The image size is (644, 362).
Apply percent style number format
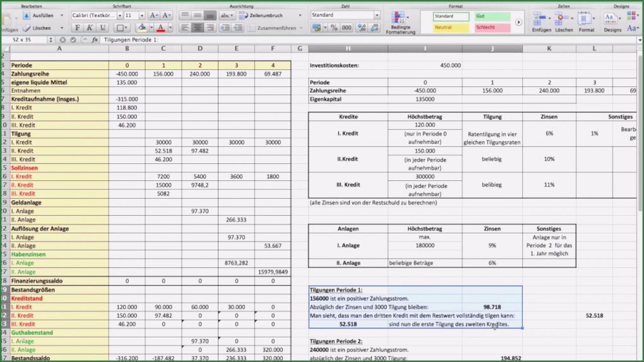(334, 28)
